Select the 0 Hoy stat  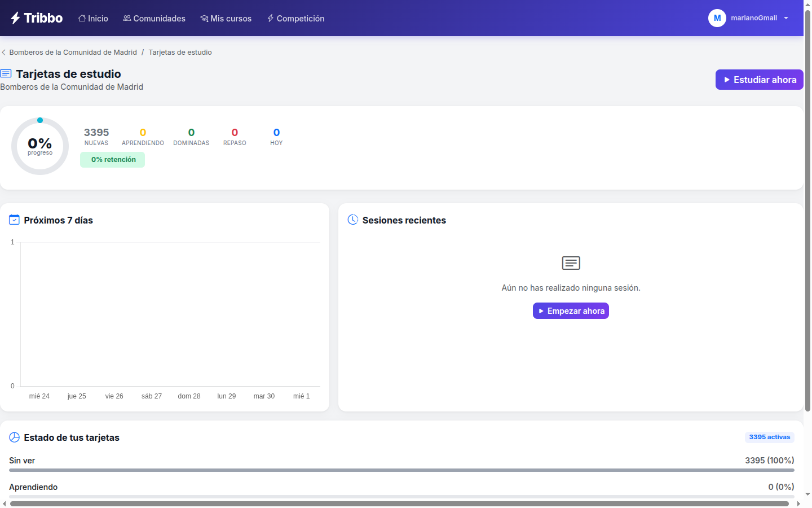(276, 137)
